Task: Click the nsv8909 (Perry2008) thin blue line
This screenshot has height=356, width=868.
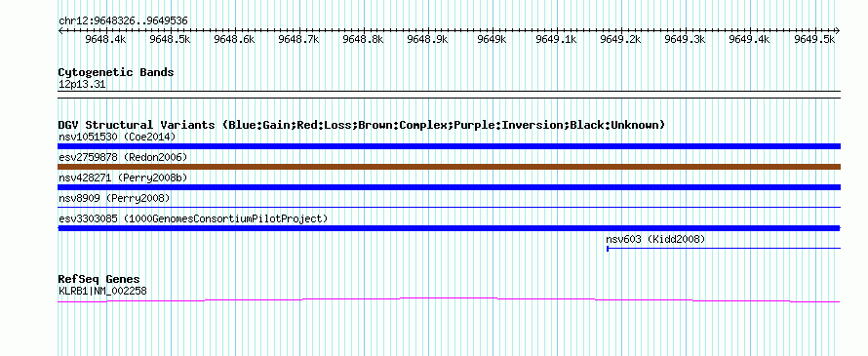Action: click(x=449, y=208)
